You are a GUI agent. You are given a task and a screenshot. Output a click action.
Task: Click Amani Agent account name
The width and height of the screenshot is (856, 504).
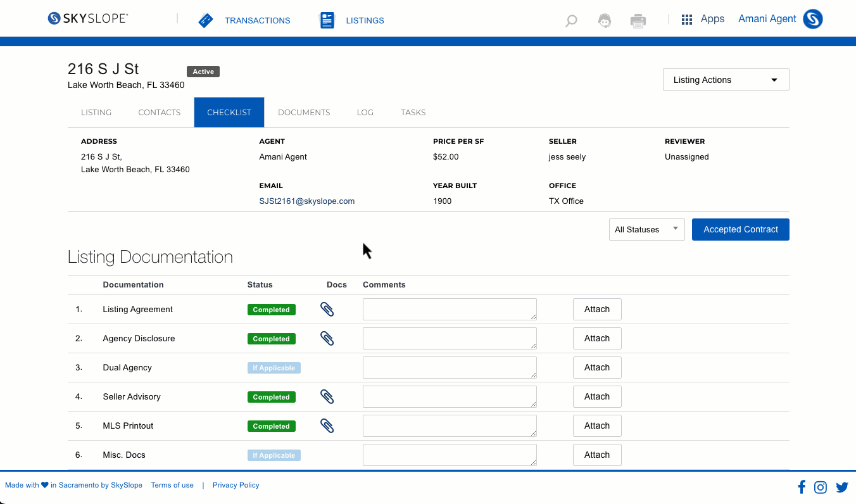767,18
